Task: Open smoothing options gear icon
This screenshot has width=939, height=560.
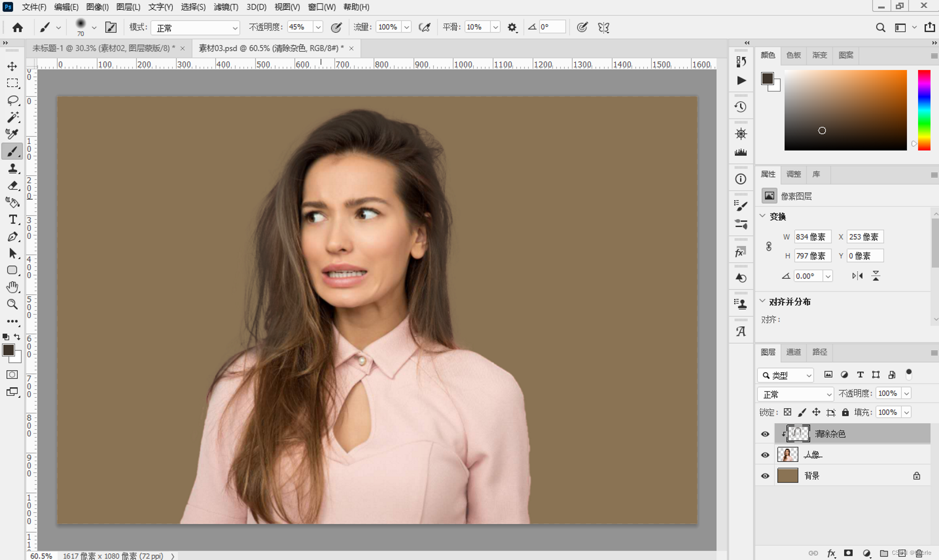Action: (x=512, y=27)
